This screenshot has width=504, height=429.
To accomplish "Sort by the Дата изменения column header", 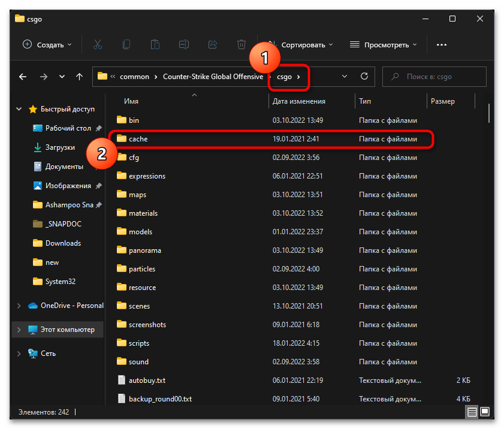I will click(299, 101).
